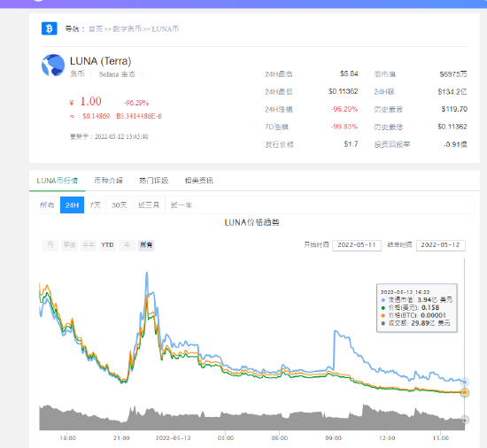Click the 结束时间 label
487x448 pixels.
click(x=399, y=245)
